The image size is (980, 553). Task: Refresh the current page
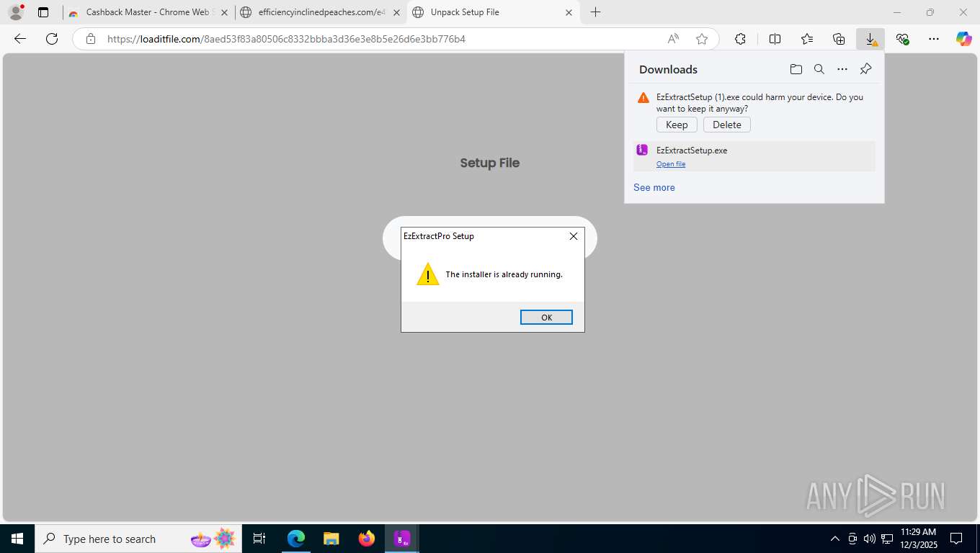pos(52,39)
